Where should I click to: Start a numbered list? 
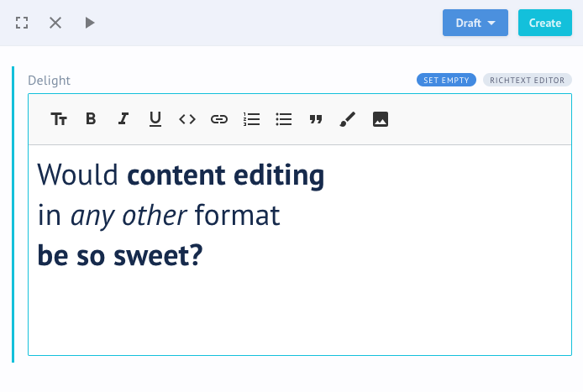pyautogui.click(x=251, y=119)
